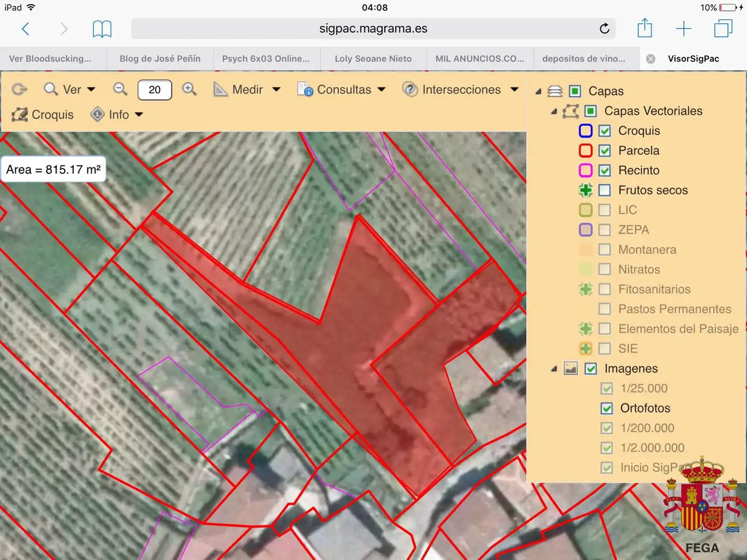Click the Capas Vectoriales polygon icon
This screenshot has height=560, width=747.
click(571, 111)
